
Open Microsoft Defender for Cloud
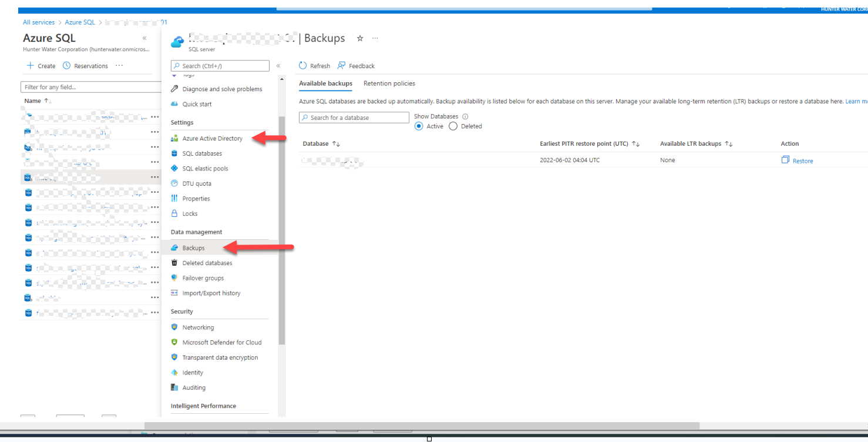tap(221, 343)
